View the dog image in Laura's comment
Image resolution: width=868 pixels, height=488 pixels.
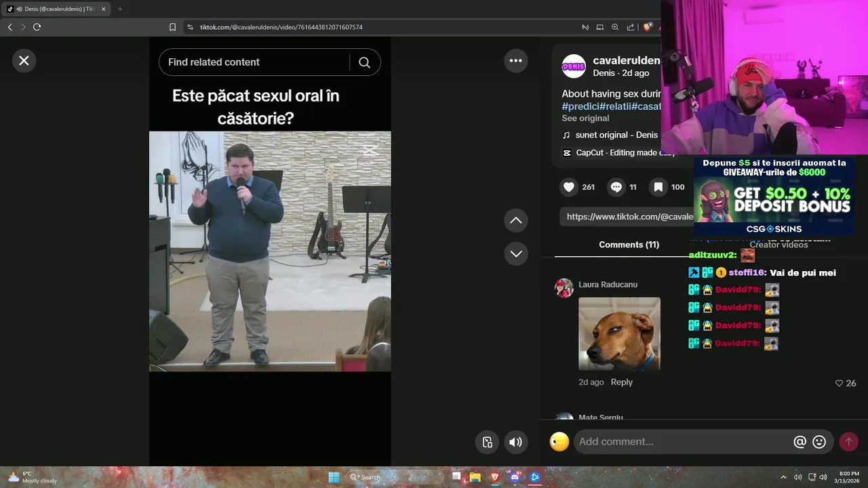tap(619, 334)
